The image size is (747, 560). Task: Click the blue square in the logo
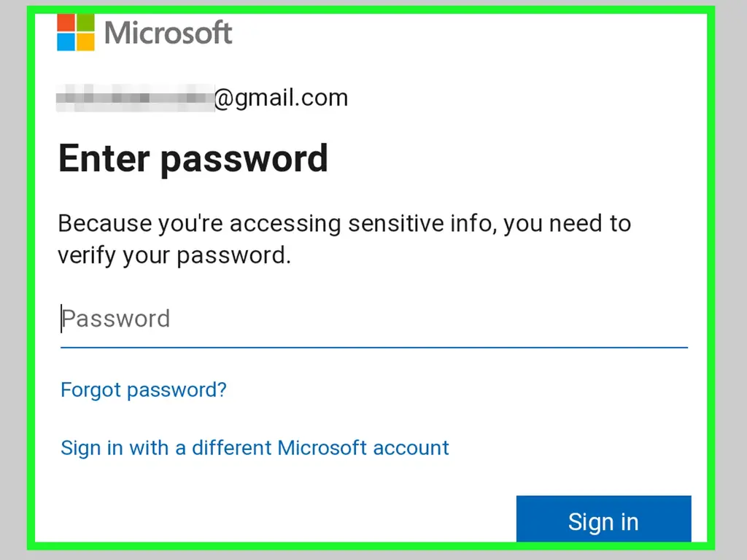click(66, 42)
